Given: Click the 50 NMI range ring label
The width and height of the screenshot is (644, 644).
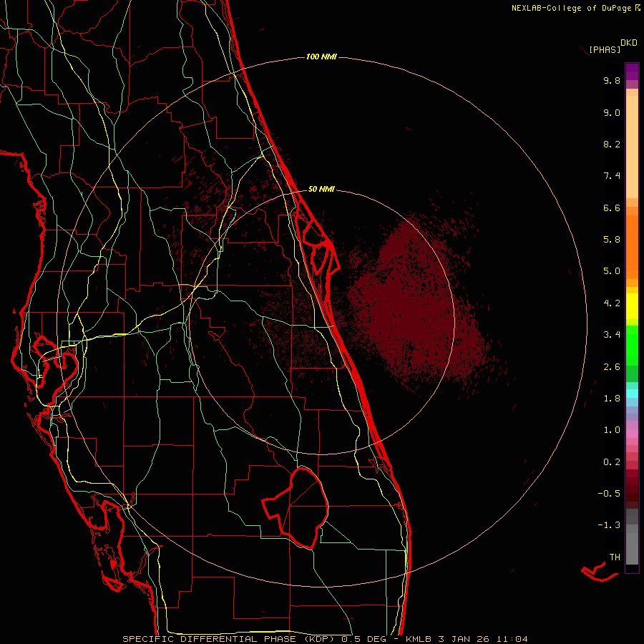Looking at the screenshot, I should coord(321,189).
